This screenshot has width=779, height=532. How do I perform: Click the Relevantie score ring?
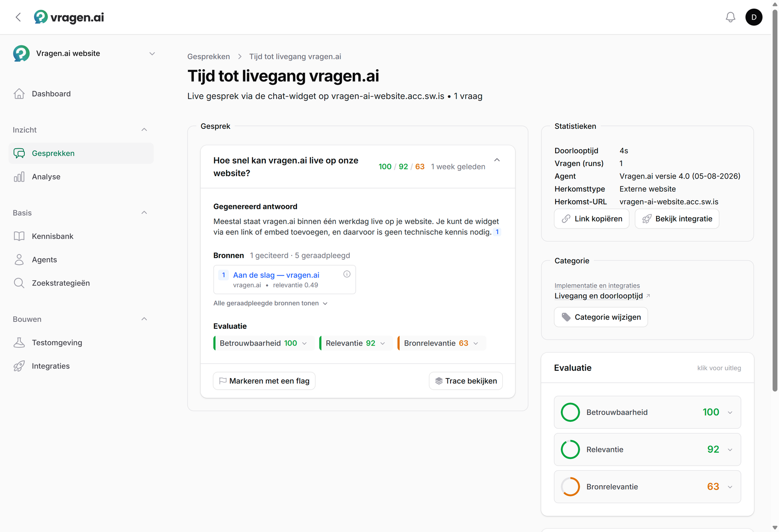[x=570, y=449]
